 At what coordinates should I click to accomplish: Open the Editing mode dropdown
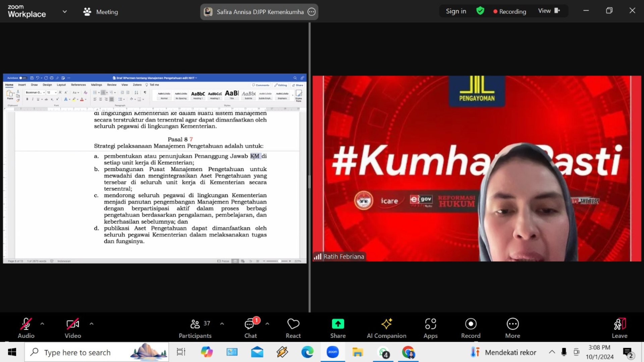281,85
